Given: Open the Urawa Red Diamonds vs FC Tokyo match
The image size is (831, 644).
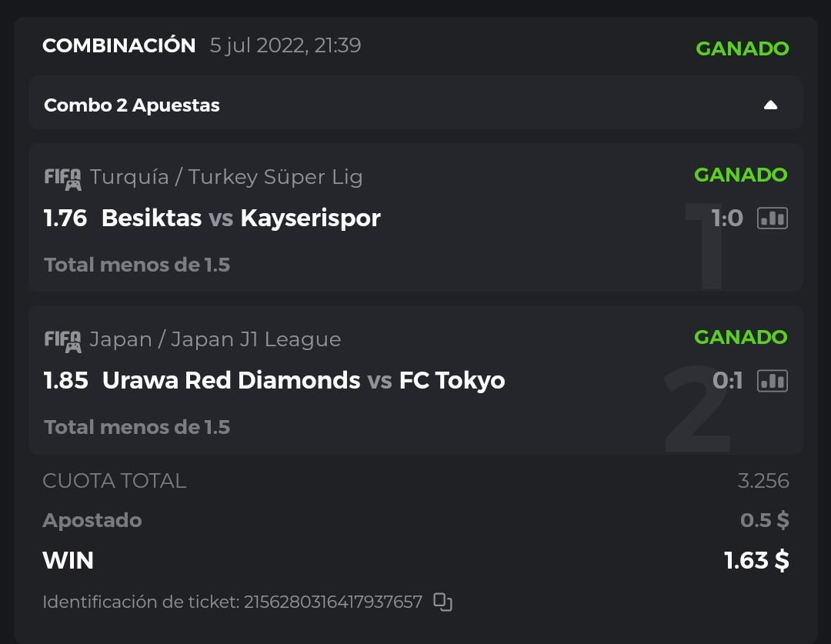Looking at the screenshot, I should click(x=303, y=381).
